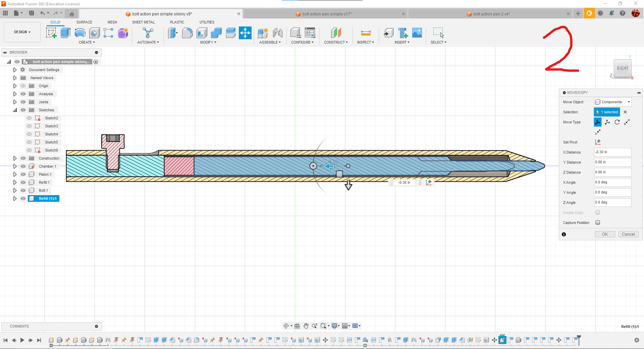Viewport: 644px width, 349px height.
Task: Select the Create Sketch tool
Action: (51, 33)
